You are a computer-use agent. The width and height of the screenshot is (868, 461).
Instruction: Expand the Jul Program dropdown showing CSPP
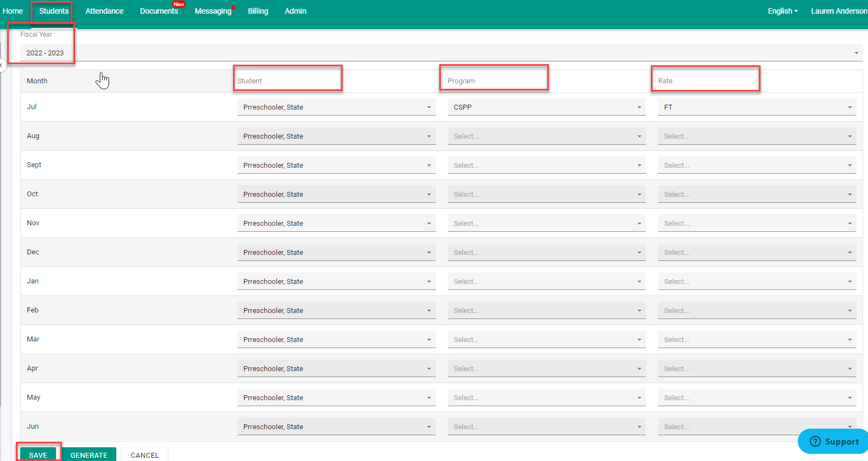pos(546,107)
